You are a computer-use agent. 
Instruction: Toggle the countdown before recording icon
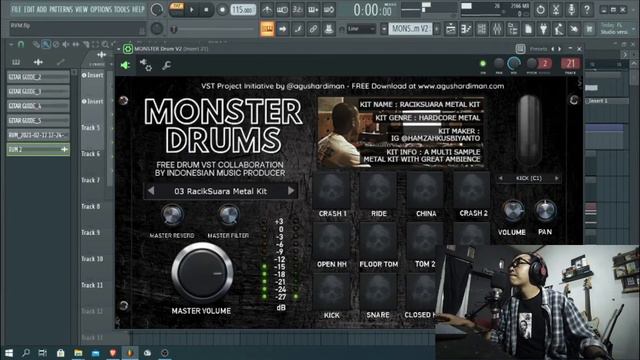point(298,9)
